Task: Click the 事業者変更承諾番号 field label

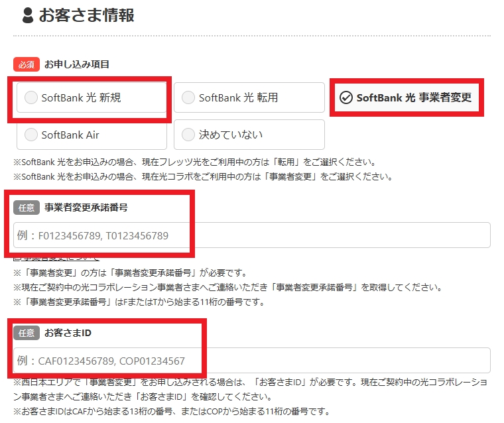Action: pyautogui.click(x=86, y=208)
